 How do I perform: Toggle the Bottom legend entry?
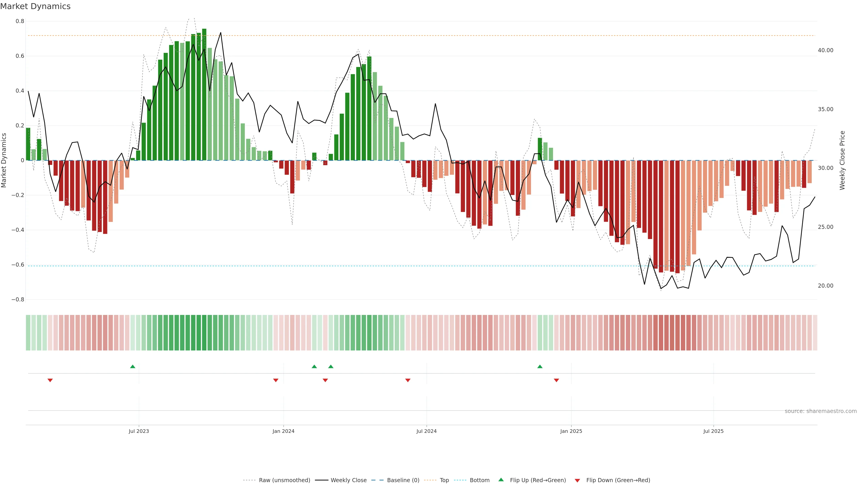479,480
